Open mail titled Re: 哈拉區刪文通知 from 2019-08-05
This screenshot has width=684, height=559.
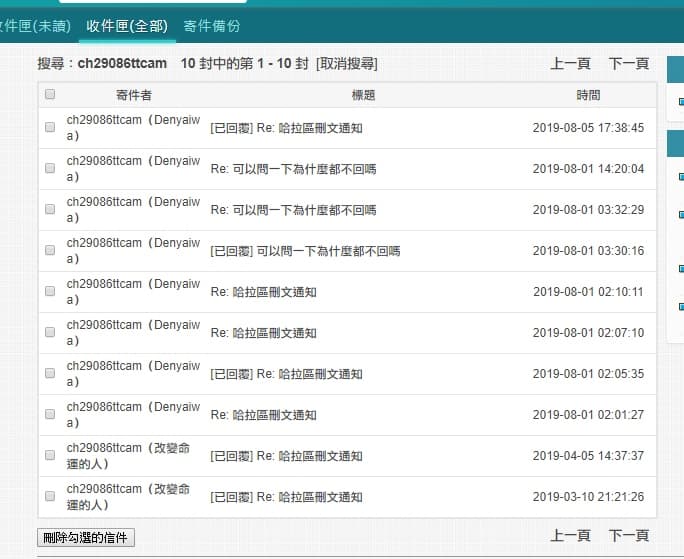[x=286, y=128]
